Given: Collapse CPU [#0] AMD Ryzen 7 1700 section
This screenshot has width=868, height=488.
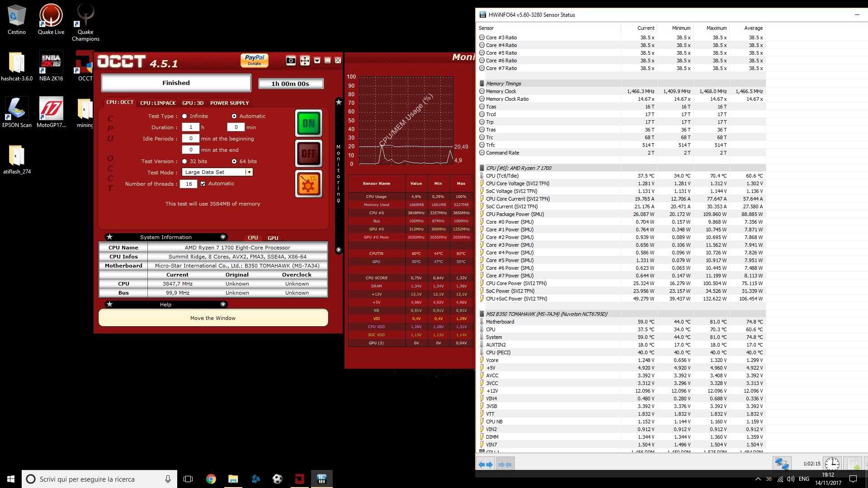Looking at the screenshot, I should pos(482,168).
